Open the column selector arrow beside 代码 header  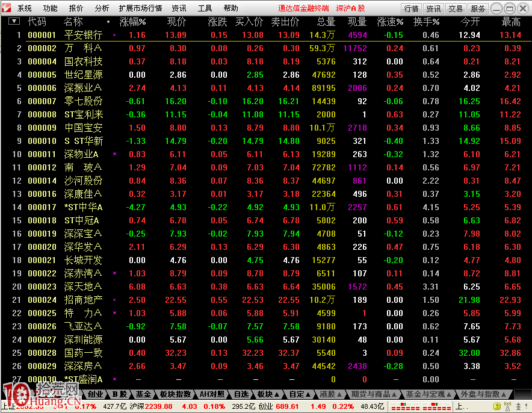[14, 22]
